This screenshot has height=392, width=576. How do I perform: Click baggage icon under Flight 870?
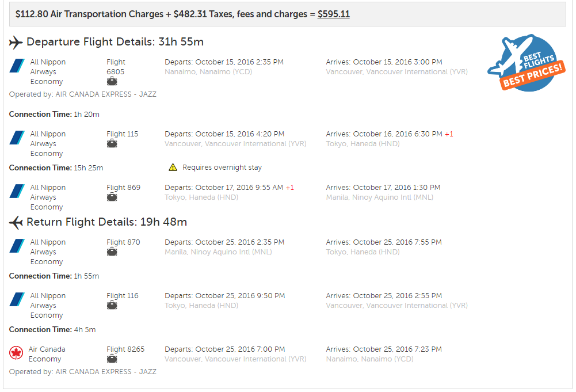point(112,252)
